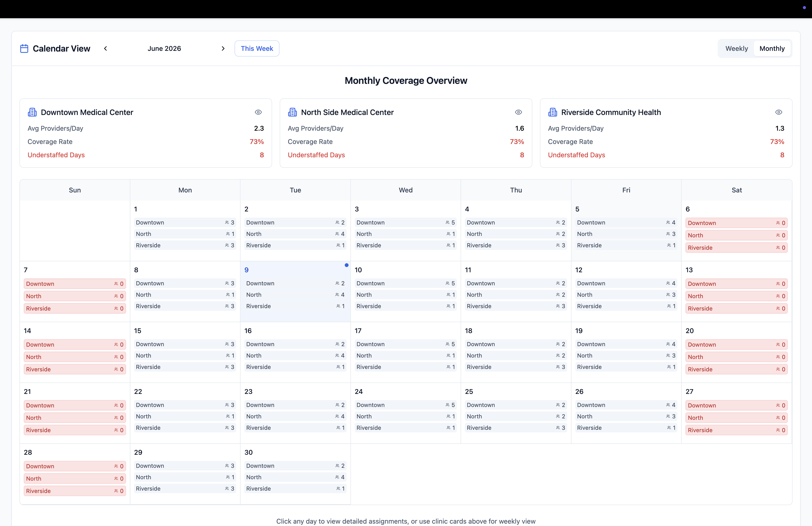Click the Riverside Community Health building icon
812x526 pixels.
(553, 112)
